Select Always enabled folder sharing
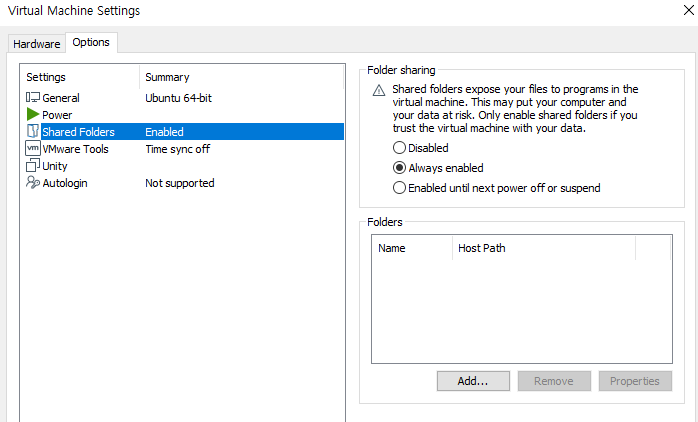Screen dimensions: 698x422 pyautogui.click(x=399, y=168)
